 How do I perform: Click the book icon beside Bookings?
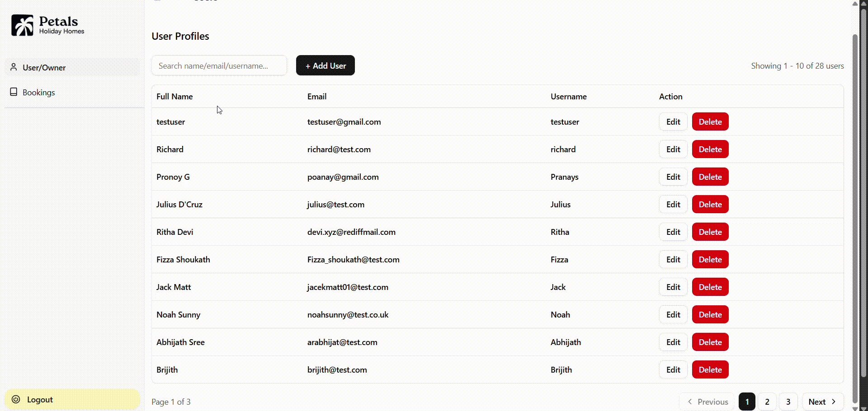point(14,92)
